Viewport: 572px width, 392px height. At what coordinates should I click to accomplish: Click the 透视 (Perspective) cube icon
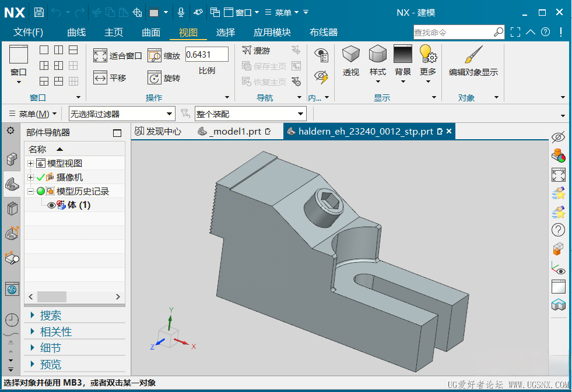pyautogui.click(x=350, y=55)
